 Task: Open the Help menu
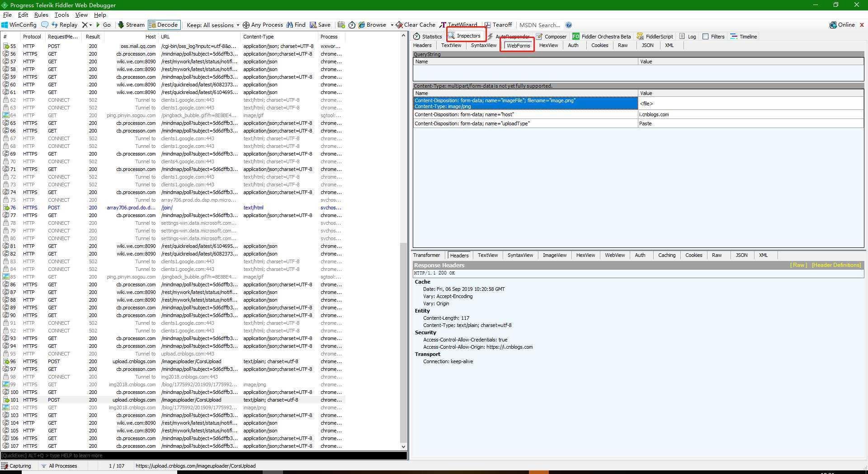[x=100, y=15]
